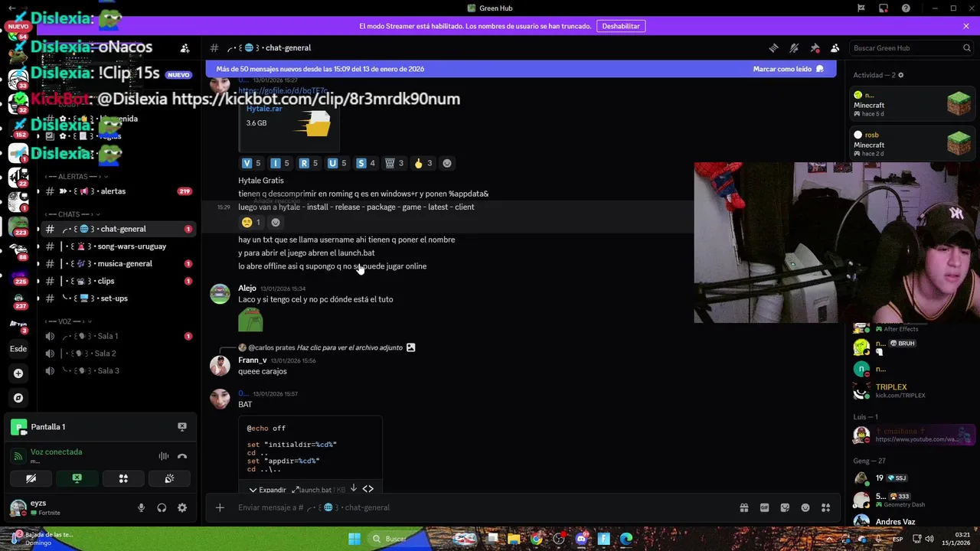Toggle code view icon on launch.bat
The height and width of the screenshot is (551, 980).
(368, 488)
